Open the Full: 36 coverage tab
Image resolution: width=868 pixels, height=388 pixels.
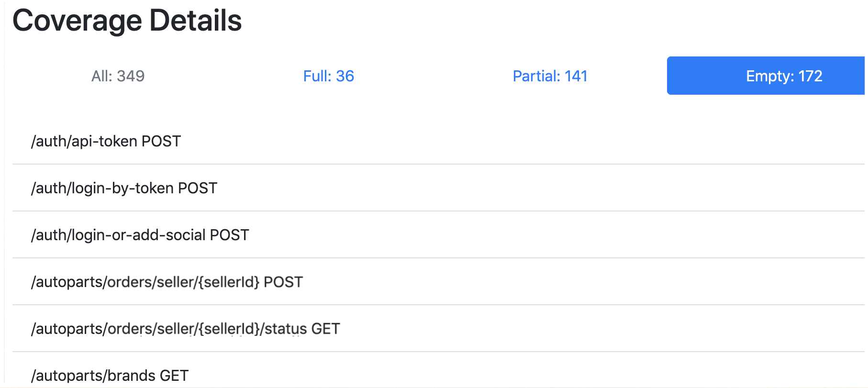[x=328, y=76]
